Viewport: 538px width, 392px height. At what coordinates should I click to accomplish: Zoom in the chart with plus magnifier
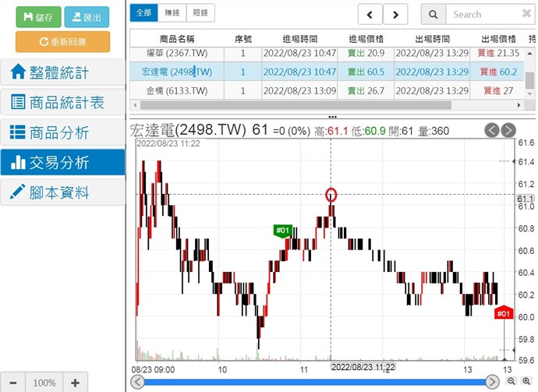click(526, 381)
